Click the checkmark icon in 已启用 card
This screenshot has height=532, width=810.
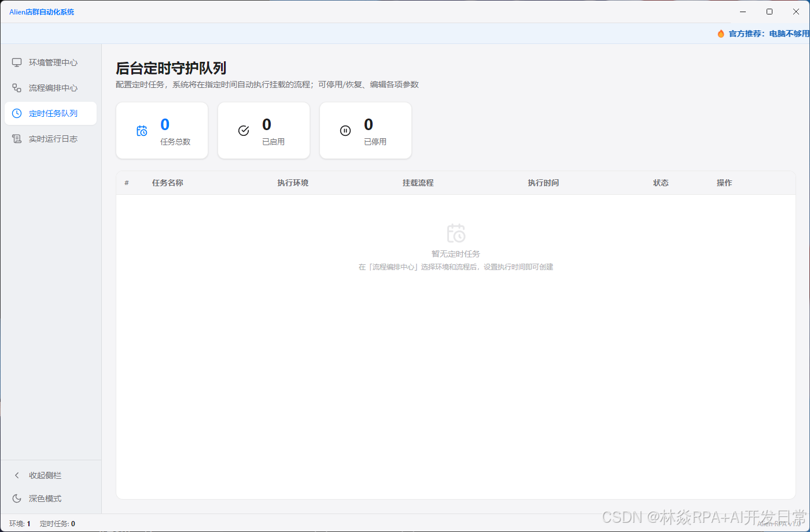244,131
